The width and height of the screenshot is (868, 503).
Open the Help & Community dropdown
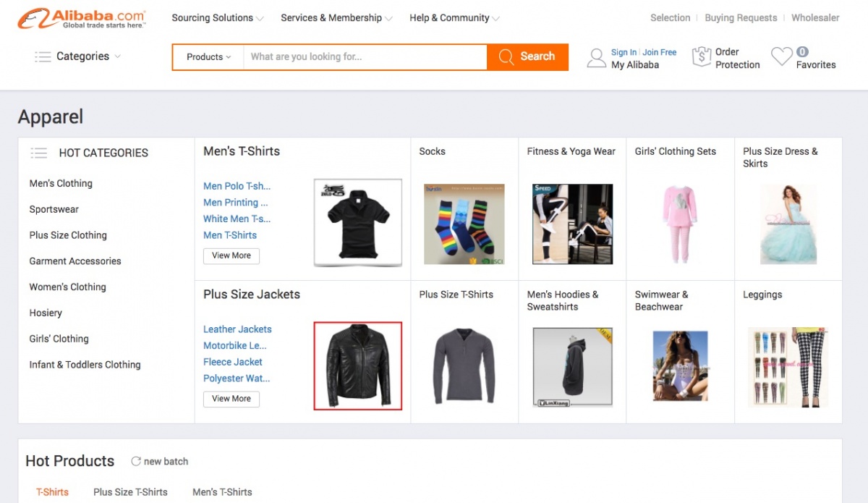click(454, 18)
